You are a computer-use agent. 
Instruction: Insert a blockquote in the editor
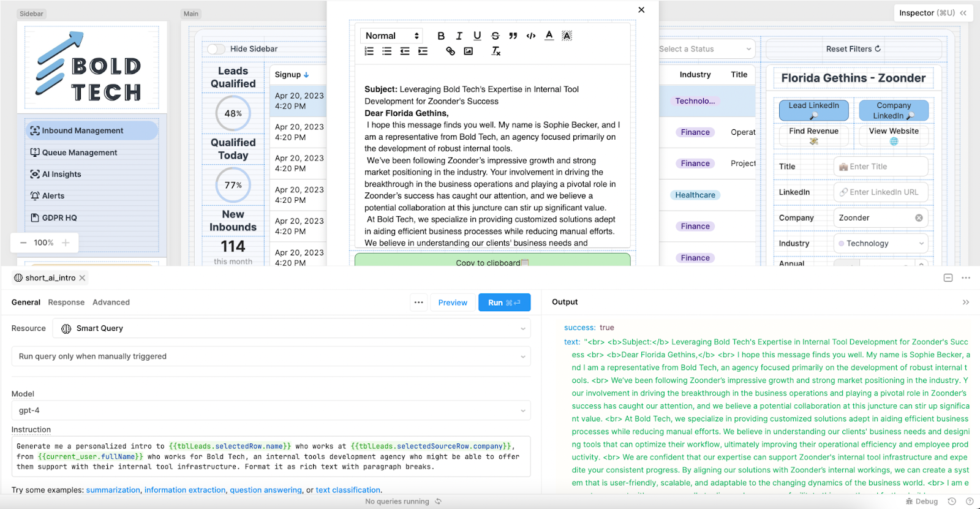tap(513, 36)
